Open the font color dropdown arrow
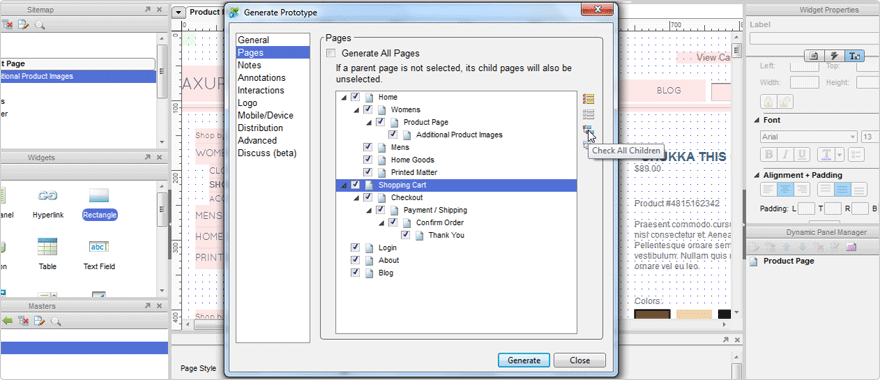This screenshot has width=880, height=380. 840,154
